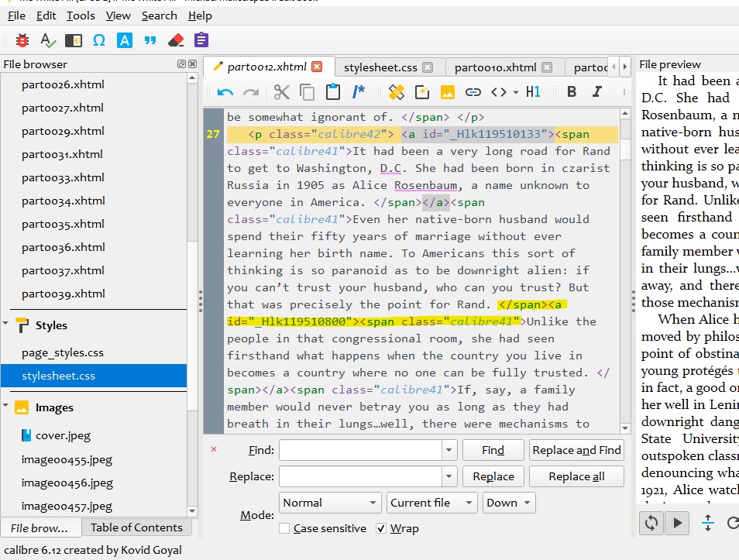
Task: Open the Tools menu
Action: (x=81, y=15)
